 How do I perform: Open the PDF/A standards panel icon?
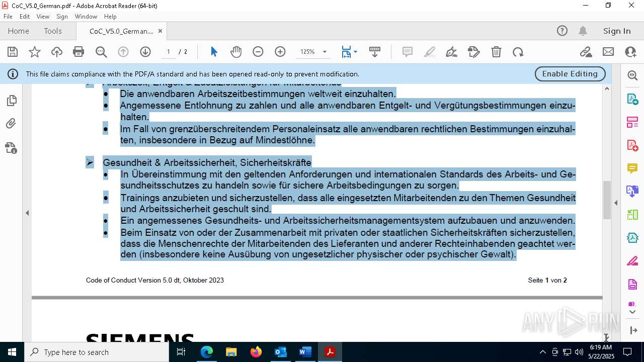[11, 148]
